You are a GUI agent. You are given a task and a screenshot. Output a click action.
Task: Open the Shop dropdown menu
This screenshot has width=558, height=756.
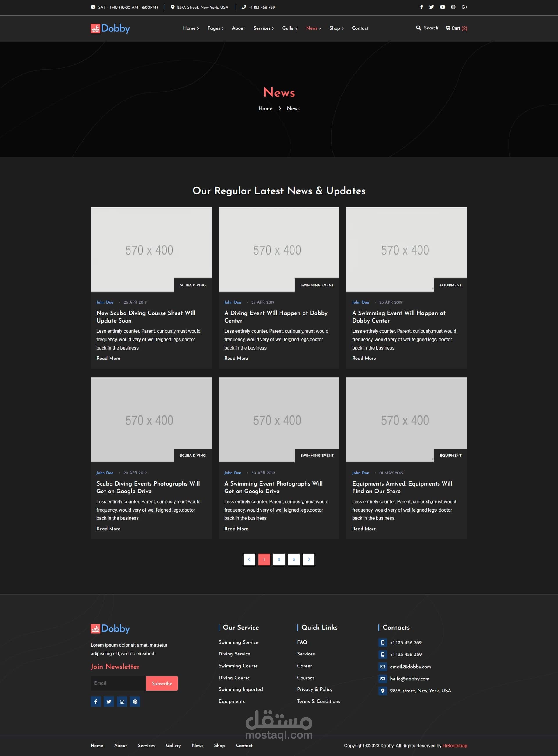point(336,28)
